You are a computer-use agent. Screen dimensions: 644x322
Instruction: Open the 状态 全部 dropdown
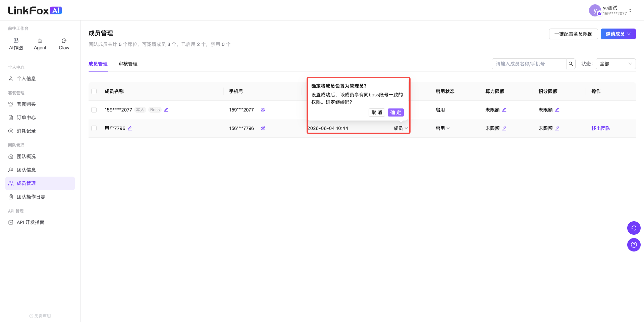[615, 64]
